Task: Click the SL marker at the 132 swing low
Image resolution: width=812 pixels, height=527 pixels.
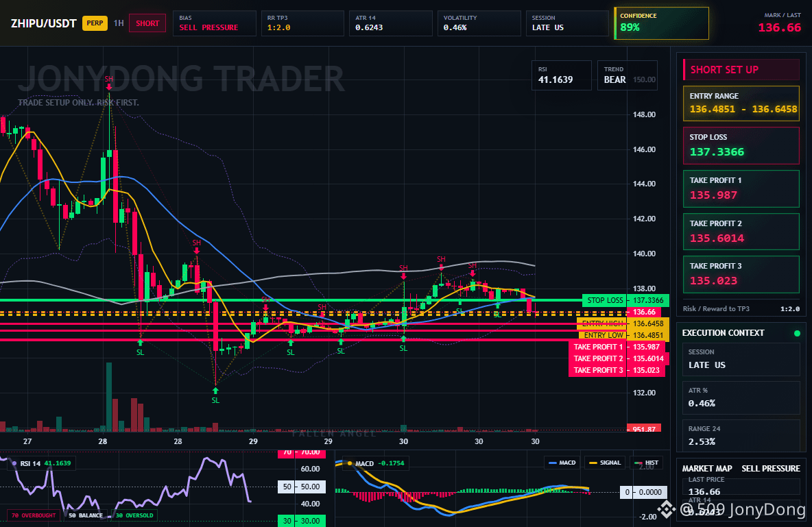Action: click(215, 397)
